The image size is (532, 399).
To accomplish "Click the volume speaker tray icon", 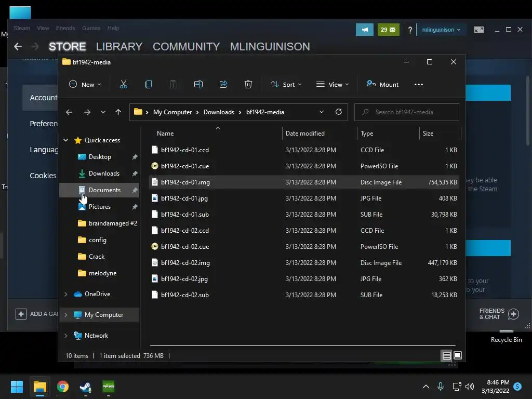I will tap(470, 387).
